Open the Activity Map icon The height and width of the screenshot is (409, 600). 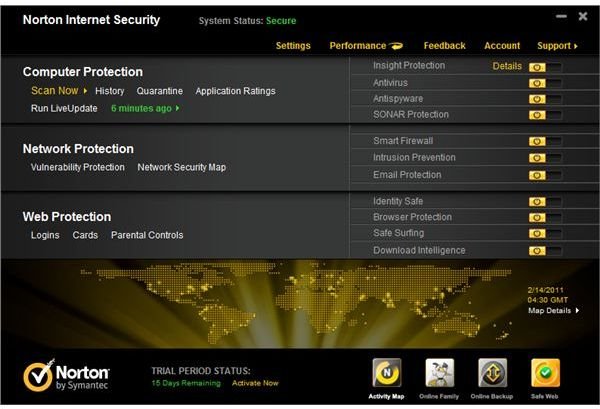[387, 372]
